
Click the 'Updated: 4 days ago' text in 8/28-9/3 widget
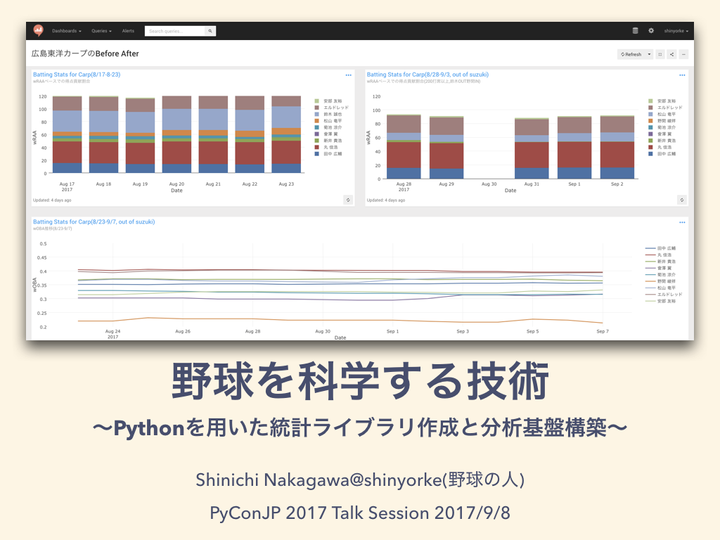click(x=386, y=200)
